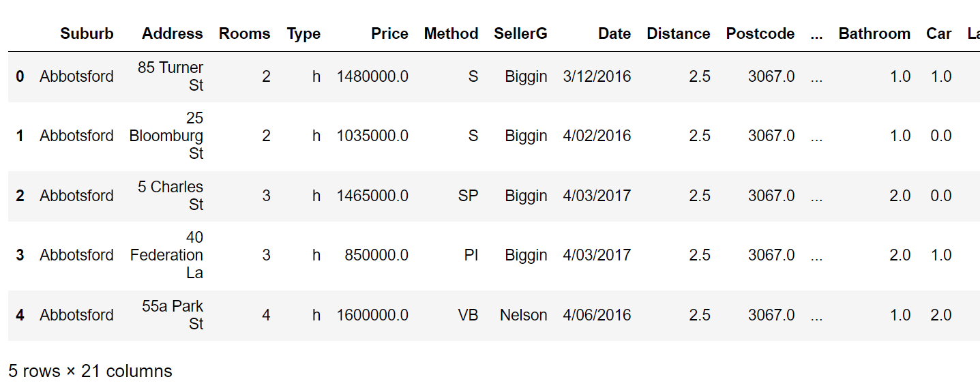Click the price cell 1480000.0
This screenshot has width=980, height=390.
tap(372, 76)
